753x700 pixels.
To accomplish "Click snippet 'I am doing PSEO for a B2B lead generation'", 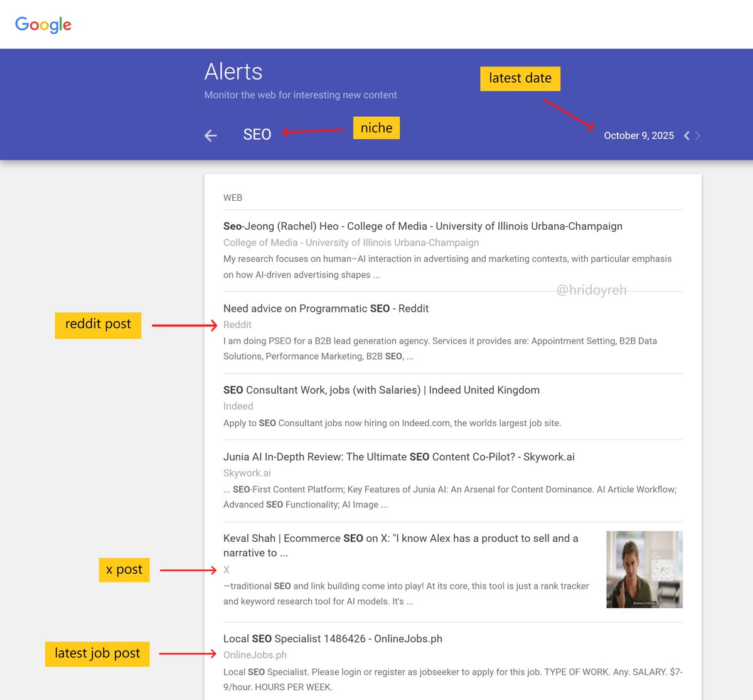I will 441,348.
